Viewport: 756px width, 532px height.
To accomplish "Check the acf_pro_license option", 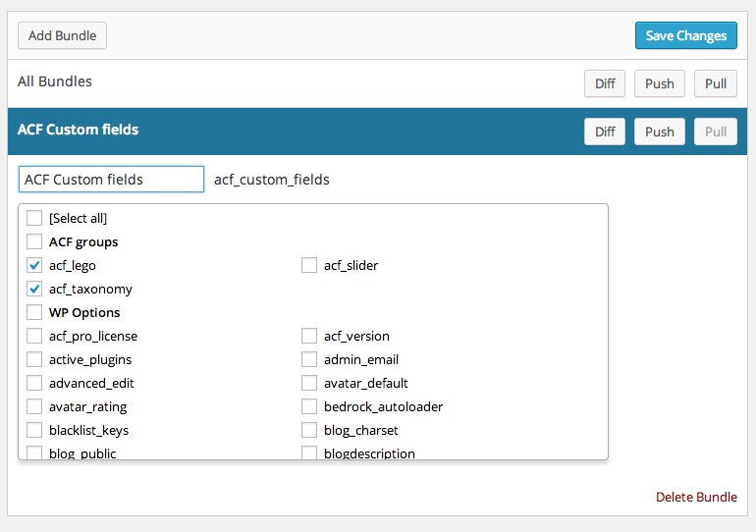I will tap(34, 336).
